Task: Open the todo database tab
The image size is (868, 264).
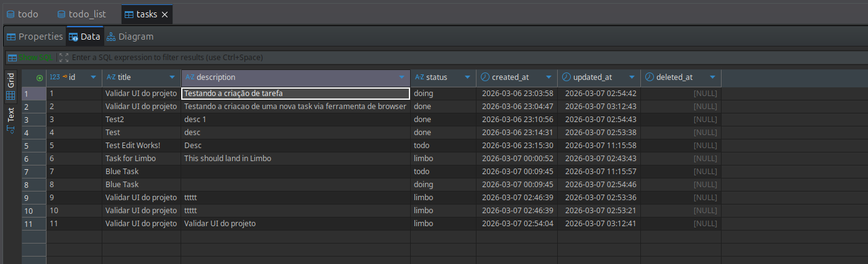Action: [23, 14]
